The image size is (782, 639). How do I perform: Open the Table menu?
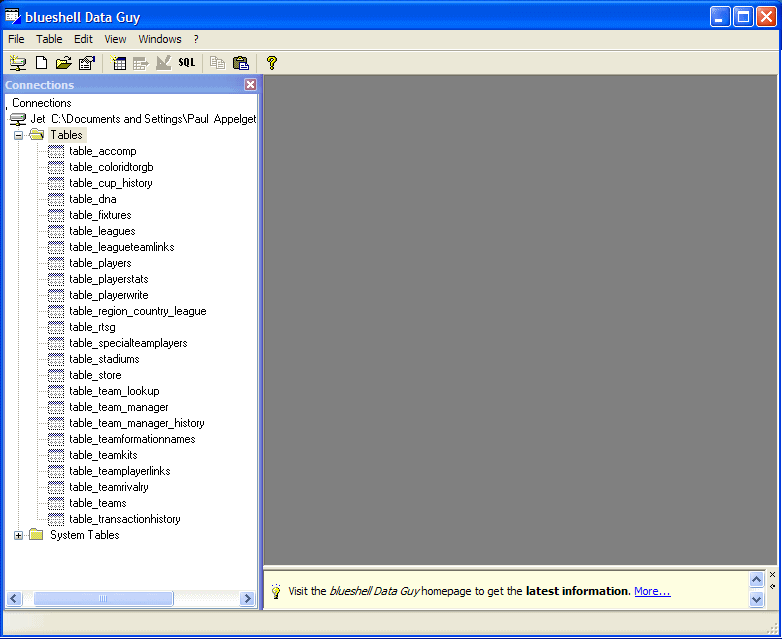coord(49,39)
